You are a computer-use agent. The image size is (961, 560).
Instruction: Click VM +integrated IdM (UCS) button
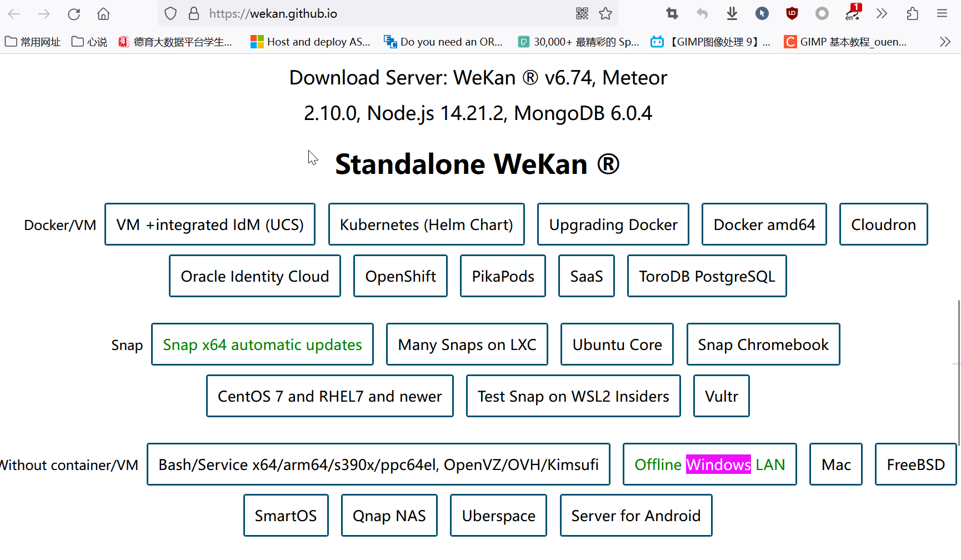210,224
